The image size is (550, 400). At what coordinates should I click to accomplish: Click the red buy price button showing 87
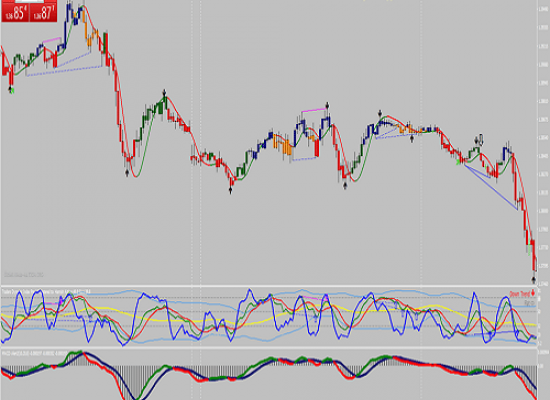click(x=43, y=13)
